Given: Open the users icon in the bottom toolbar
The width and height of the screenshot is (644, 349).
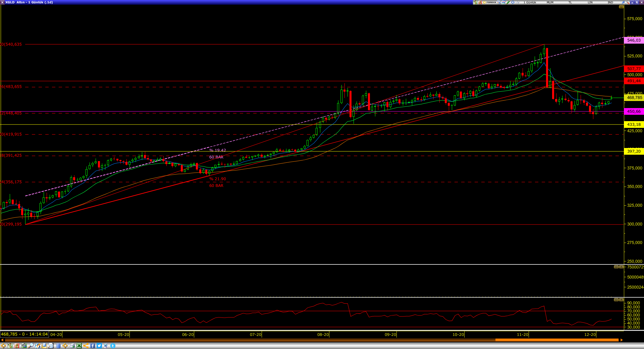Looking at the screenshot, I should pos(24,346).
